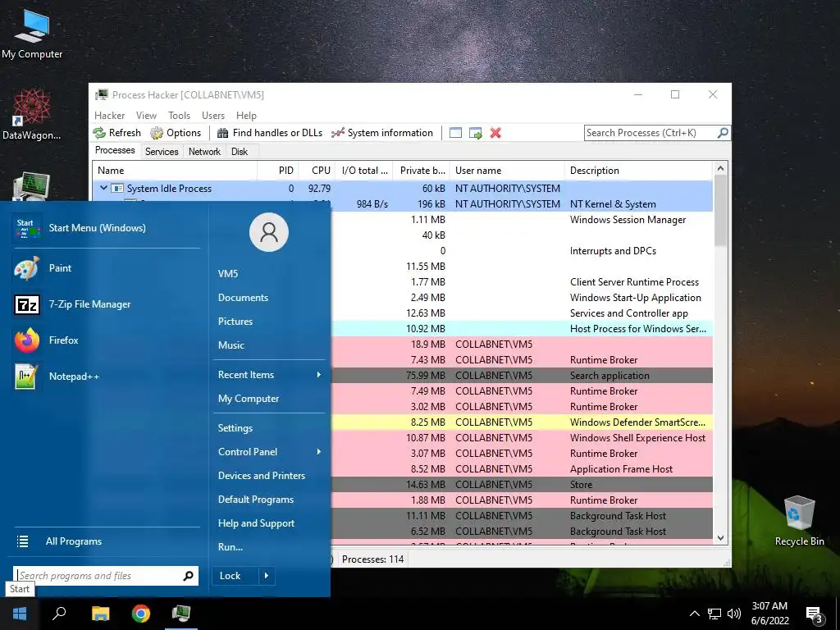Sort by User name column header
This screenshot has height=630, width=840.
point(507,171)
